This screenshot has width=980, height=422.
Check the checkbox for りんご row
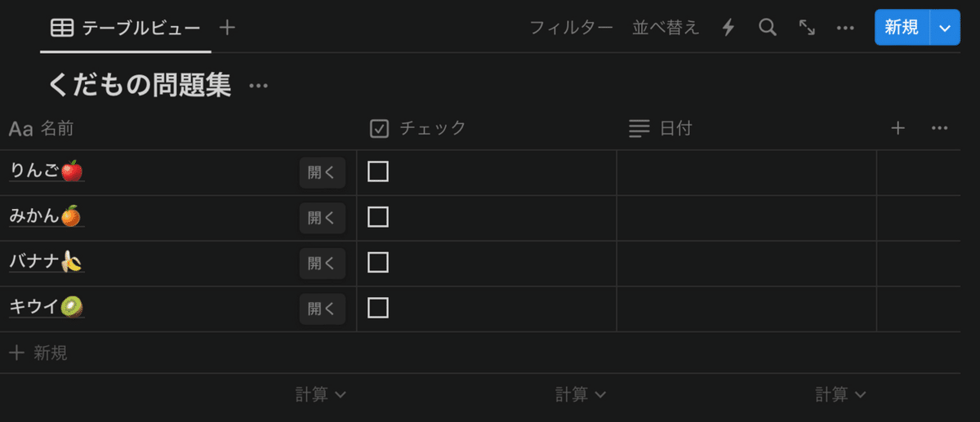click(378, 171)
